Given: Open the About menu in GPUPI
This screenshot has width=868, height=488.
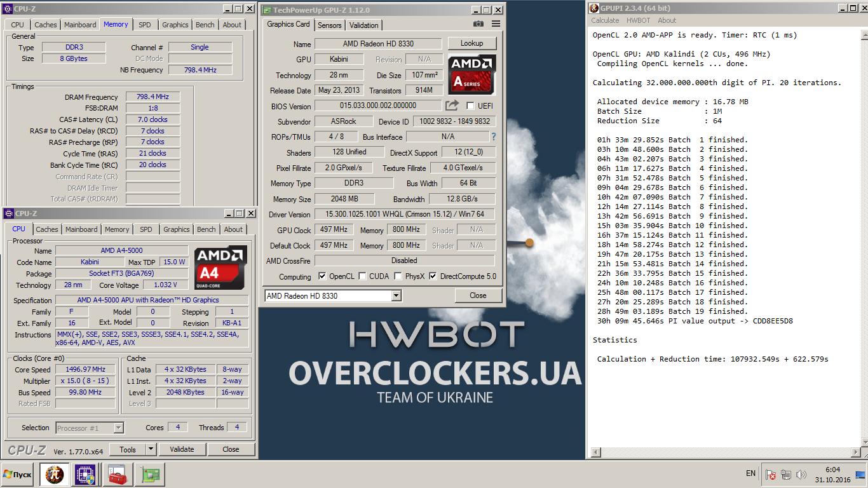Looking at the screenshot, I should click(x=667, y=20).
